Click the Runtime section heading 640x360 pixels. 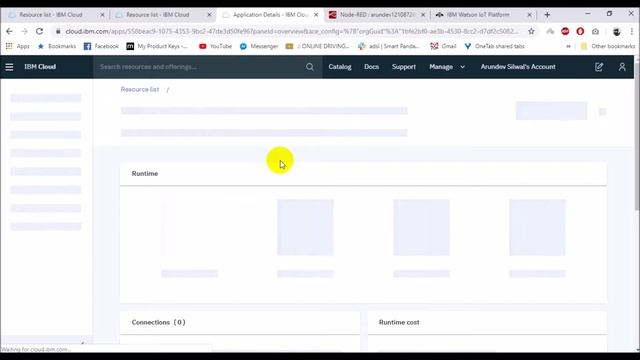(144, 173)
